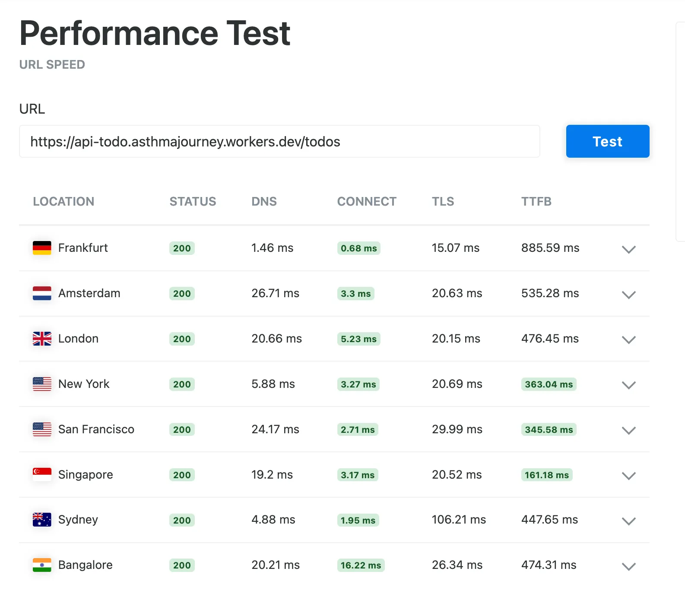Viewport: 685px width, 616px height.
Task: Click the UK flag icon beside London
Action: (42, 339)
